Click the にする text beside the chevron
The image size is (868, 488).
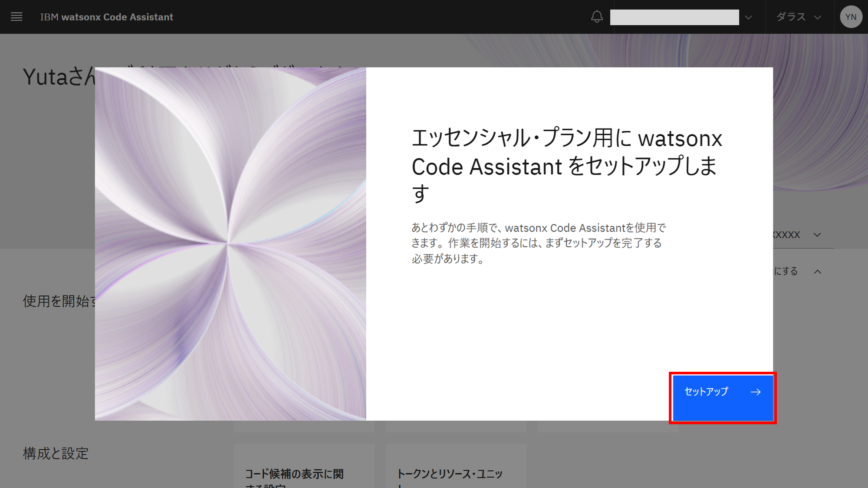coord(786,272)
